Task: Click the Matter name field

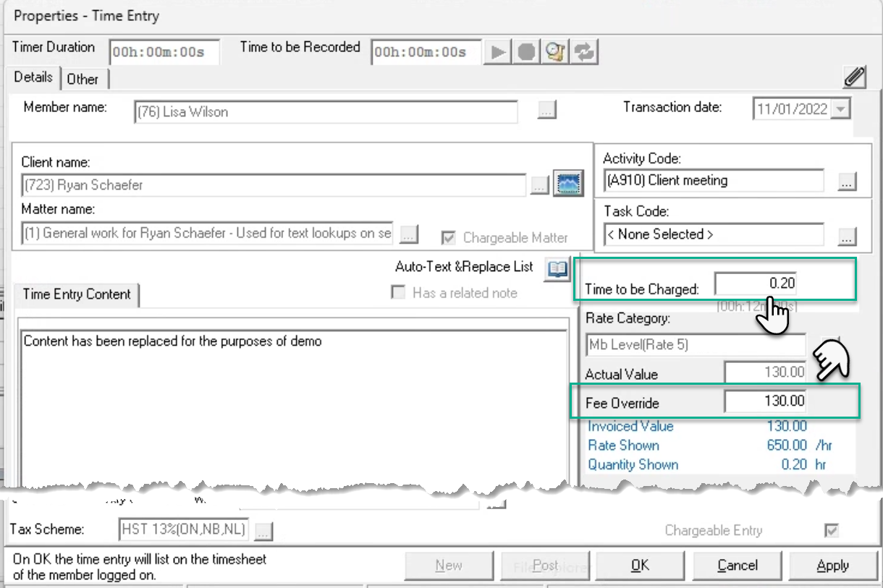Action: coord(207,234)
